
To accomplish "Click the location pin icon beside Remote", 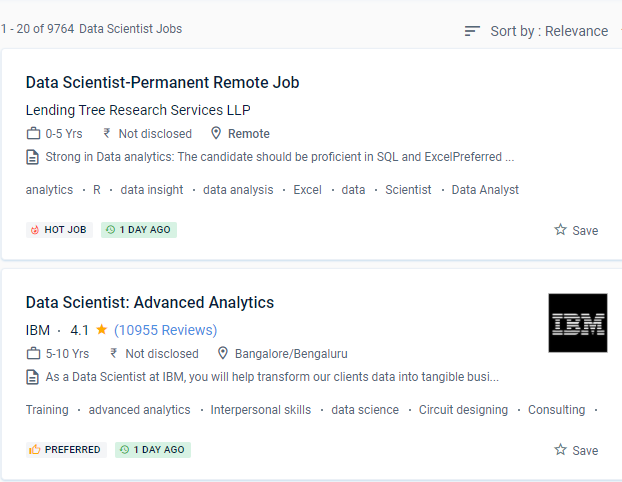I will 216,134.
